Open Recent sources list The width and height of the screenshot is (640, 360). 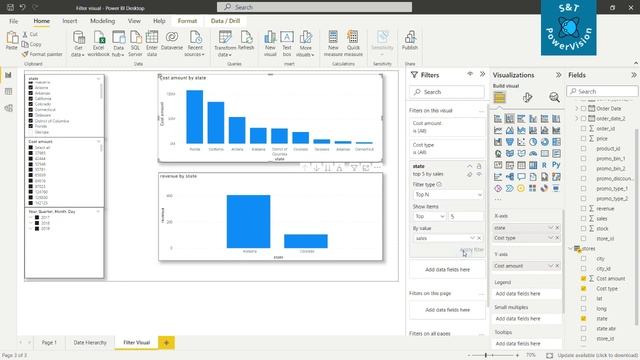pyautogui.click(x=195, y=44)
